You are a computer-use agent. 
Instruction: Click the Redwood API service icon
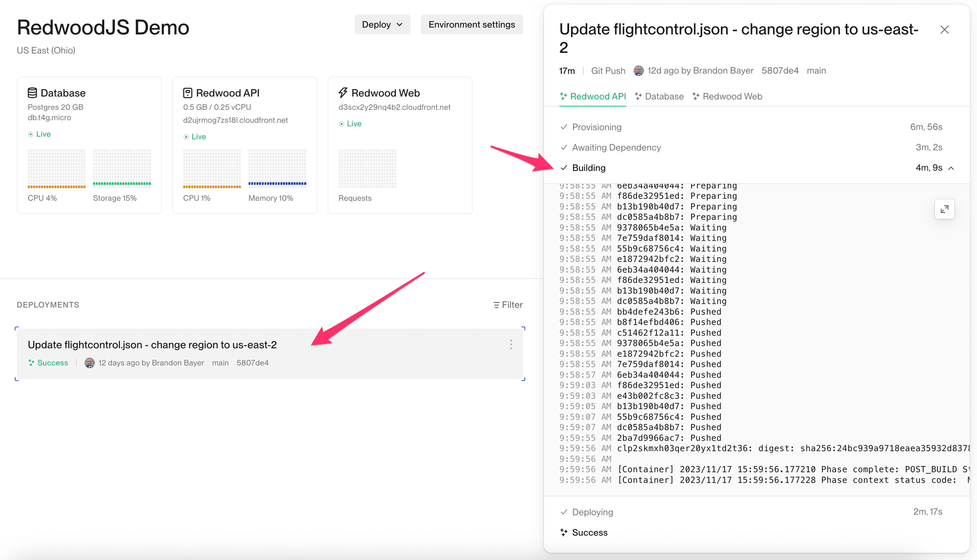pos(188,93)
